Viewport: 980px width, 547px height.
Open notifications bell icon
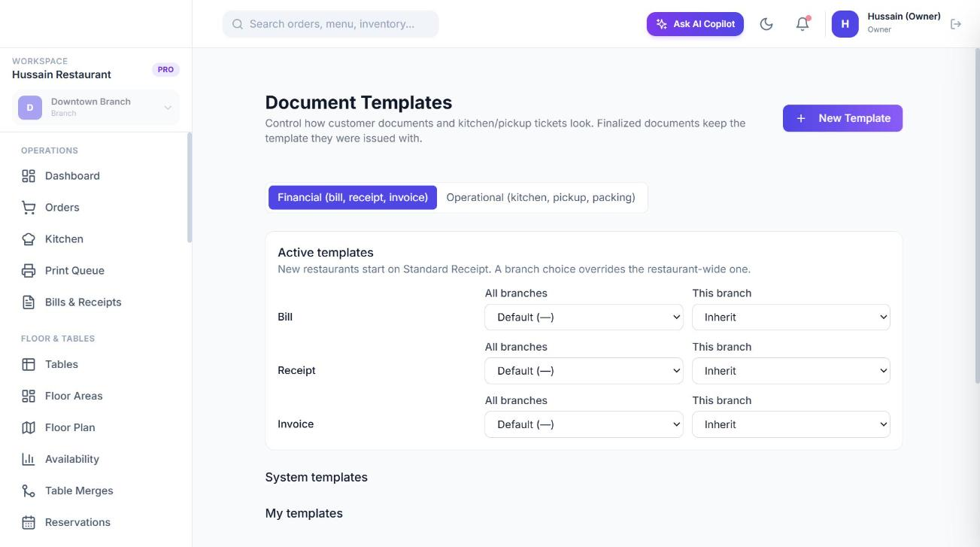803,24
